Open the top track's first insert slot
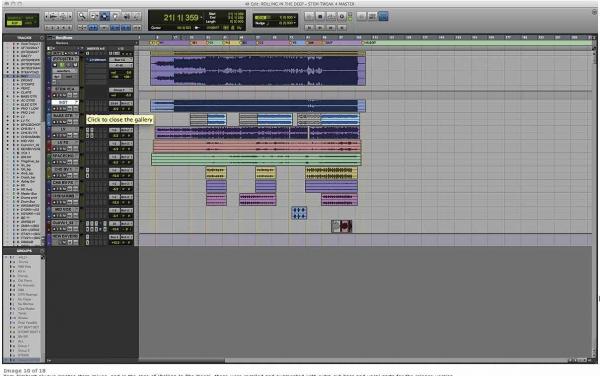Viewport: 600px width, 376px height. 96,60
